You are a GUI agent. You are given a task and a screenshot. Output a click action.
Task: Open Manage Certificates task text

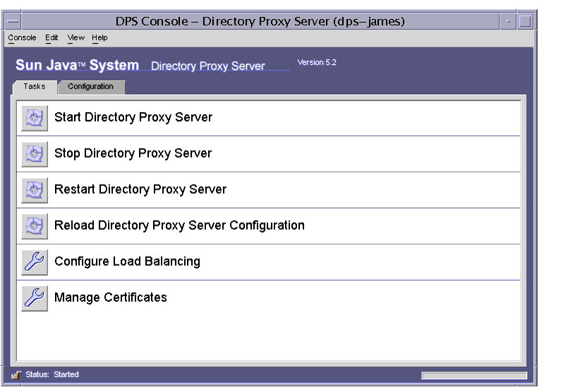111,298
